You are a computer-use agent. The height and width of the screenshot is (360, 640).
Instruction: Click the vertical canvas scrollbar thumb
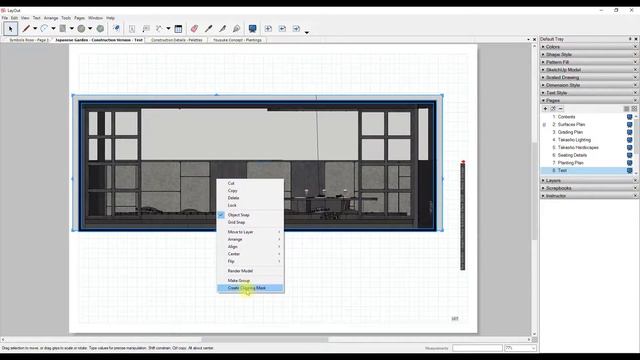point(534,191)
